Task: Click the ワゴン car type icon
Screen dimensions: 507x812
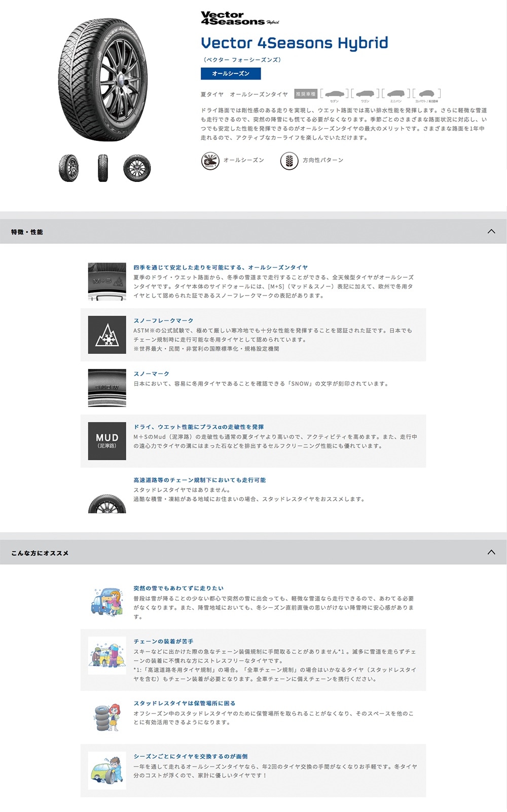Action: (365, 94)
